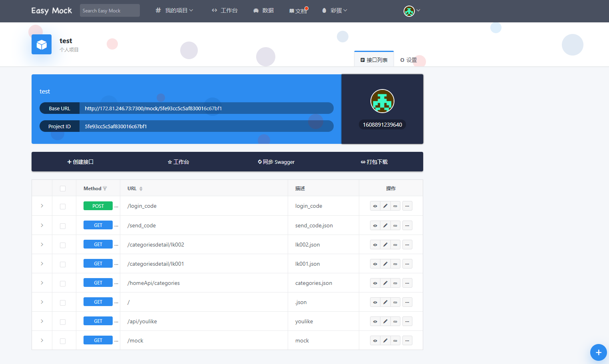Check the /homeApi/categories row checkbox

click(x=63, y=284)
